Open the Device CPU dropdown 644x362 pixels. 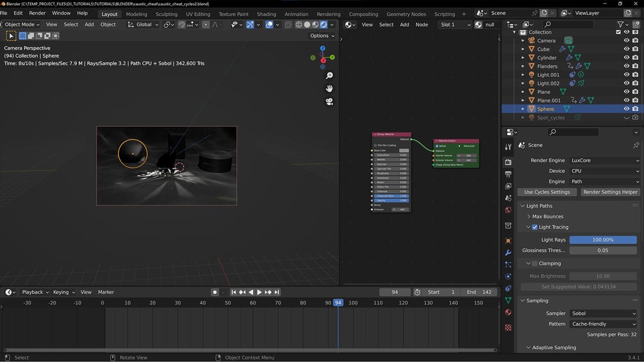604,170
